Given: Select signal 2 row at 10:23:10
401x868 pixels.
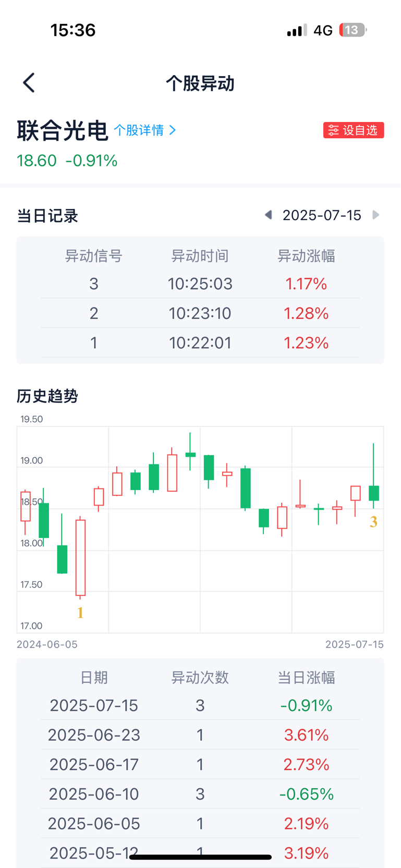Looking at the screenshot, I should (200, 313).
